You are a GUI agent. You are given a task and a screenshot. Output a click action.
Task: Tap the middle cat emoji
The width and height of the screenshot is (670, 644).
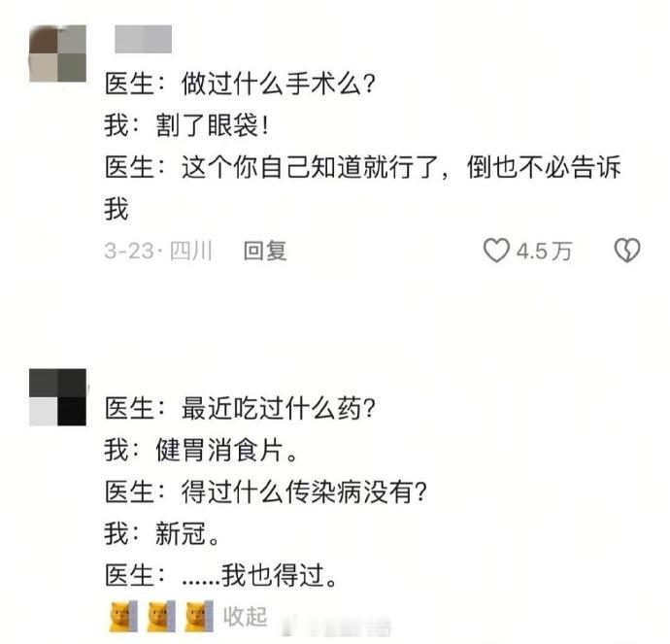(161, 616)
